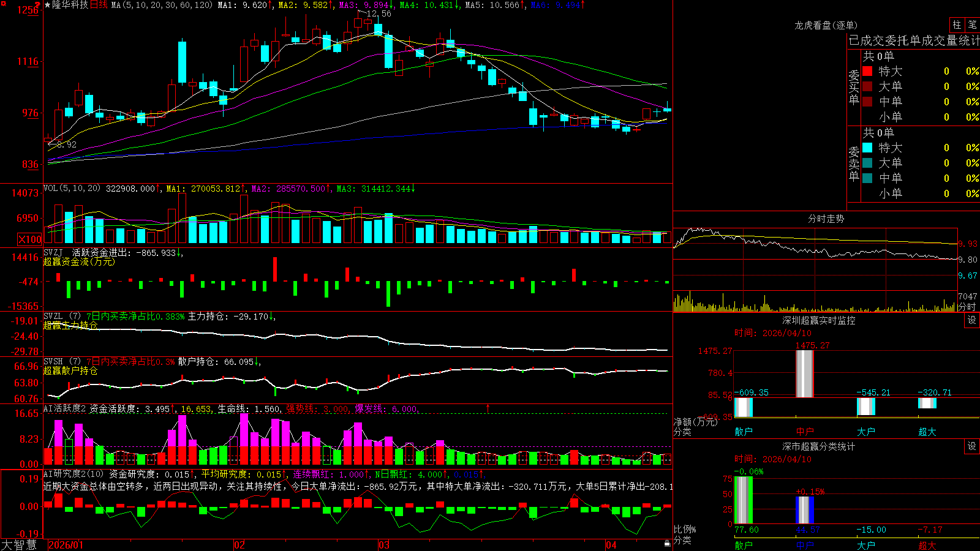Click the 委买单 section label
This screenshot has height=551, width=980.
click(854, 87)
